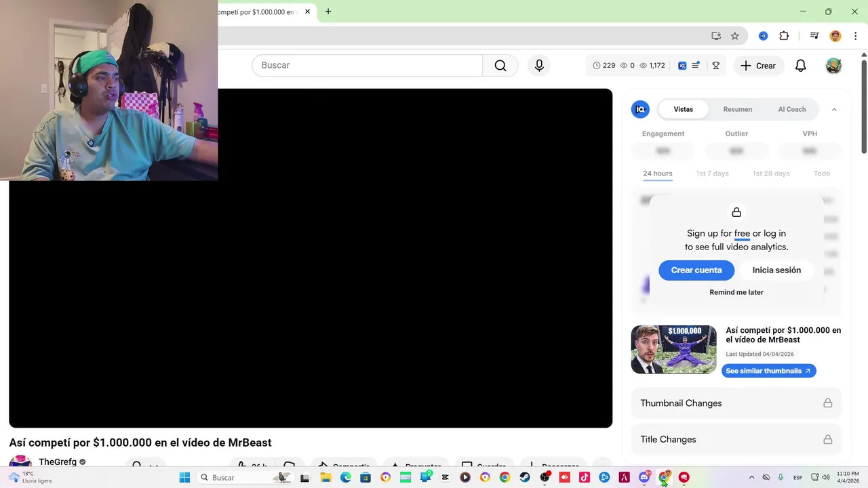Click the clock stat showing 229
Viewport: 868px width, 488px height.
(604, 66)
